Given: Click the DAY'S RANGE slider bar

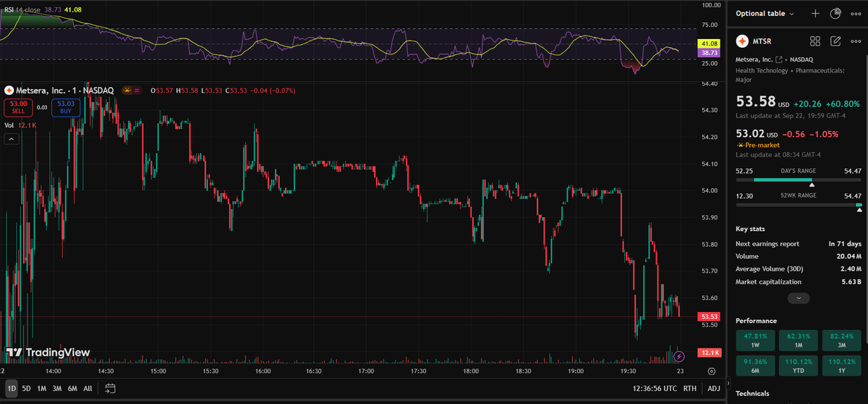Looking at the screenshot, I should point(799,180).
